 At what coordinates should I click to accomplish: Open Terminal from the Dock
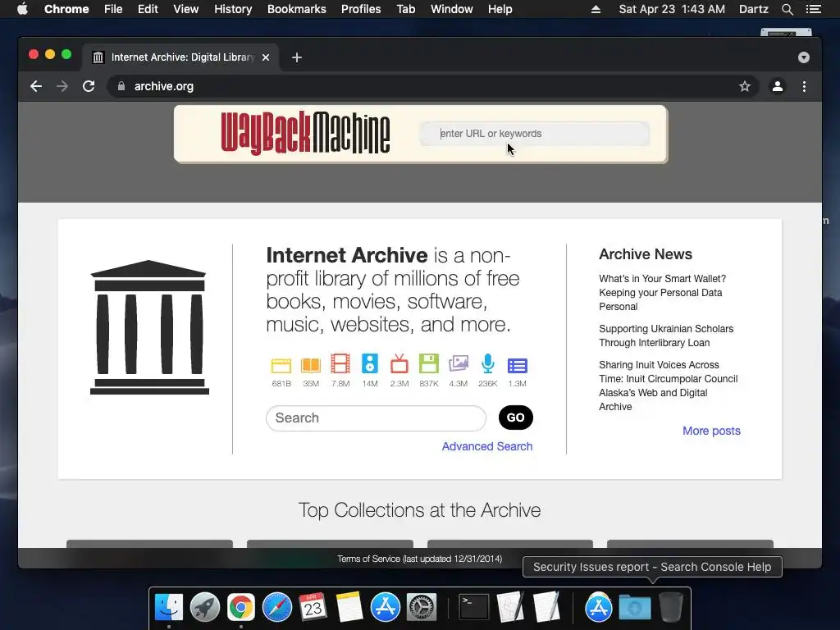(x=474, y=608)
